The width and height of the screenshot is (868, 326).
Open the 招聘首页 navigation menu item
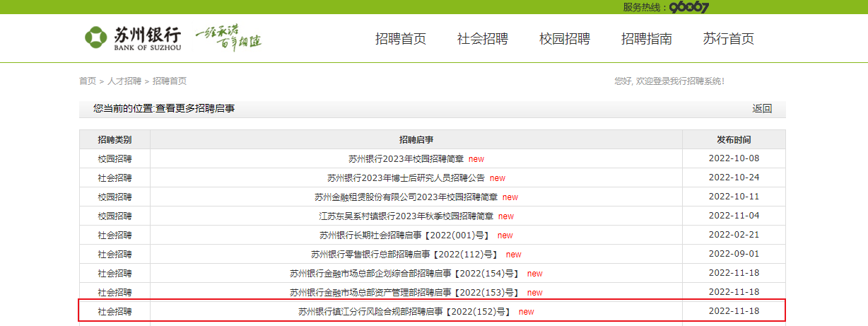pyautogui.click(x=401, y=39)
